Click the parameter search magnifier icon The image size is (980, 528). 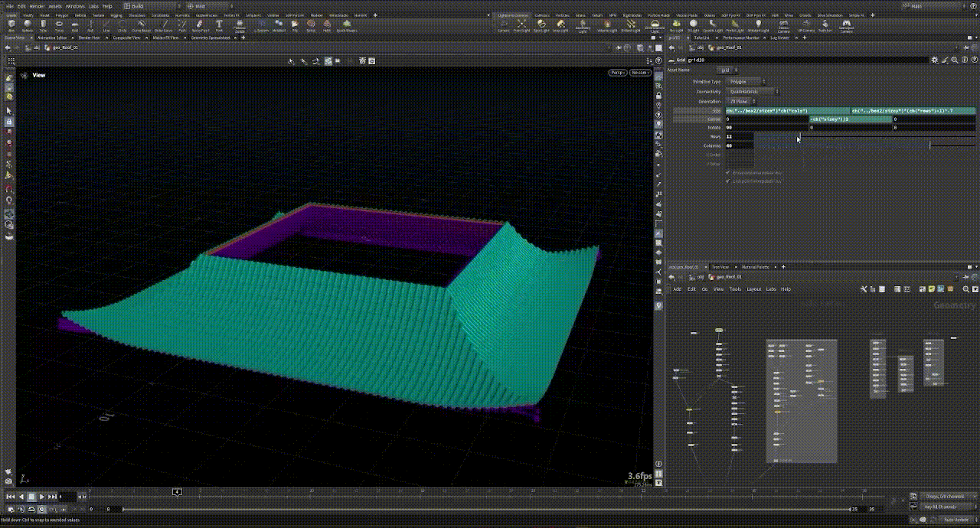[954, 59]
